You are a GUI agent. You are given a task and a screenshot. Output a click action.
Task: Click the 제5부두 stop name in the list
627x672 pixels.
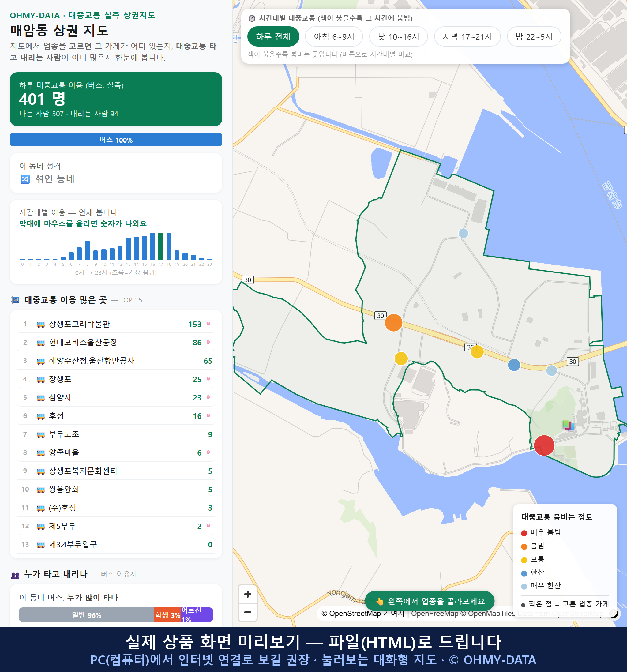pos(62,526)
